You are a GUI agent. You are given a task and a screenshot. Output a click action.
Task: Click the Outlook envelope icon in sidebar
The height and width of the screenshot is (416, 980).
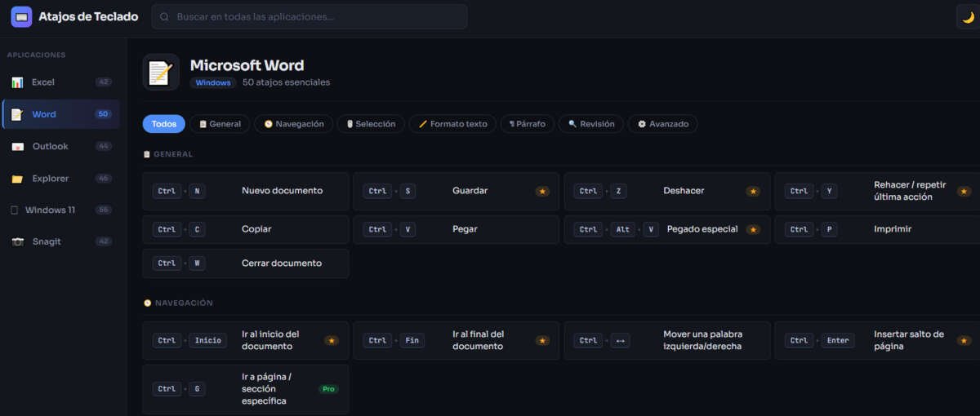tap(17, 147)
